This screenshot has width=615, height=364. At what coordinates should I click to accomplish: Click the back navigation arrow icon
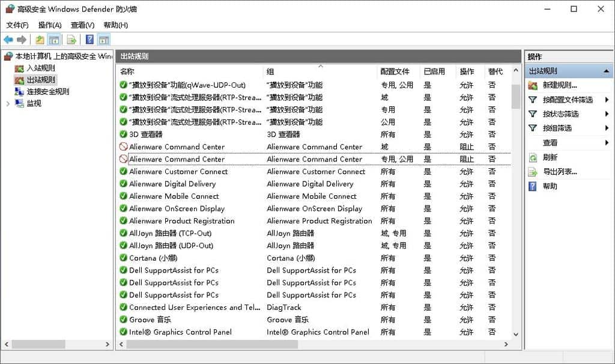8,39
